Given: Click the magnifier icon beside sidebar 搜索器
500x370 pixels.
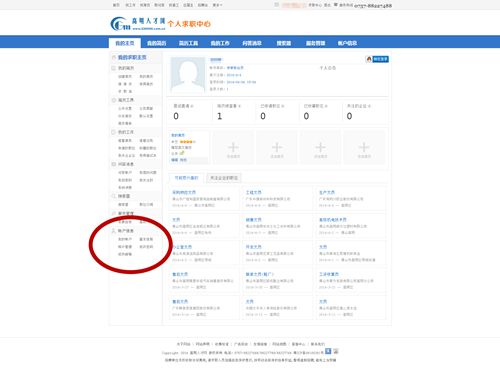Looking at the screenshot, I should pyautogui.click(x=114, y=196).
